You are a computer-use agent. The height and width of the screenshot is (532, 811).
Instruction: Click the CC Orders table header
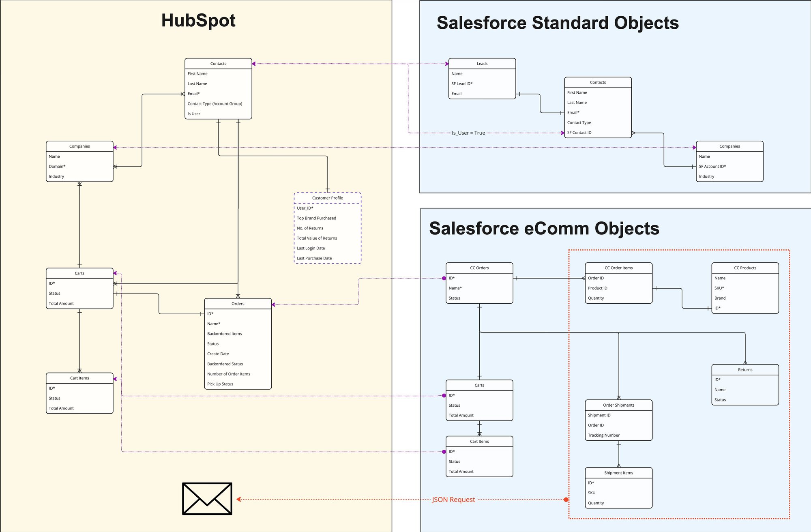(x=479, y=268)
